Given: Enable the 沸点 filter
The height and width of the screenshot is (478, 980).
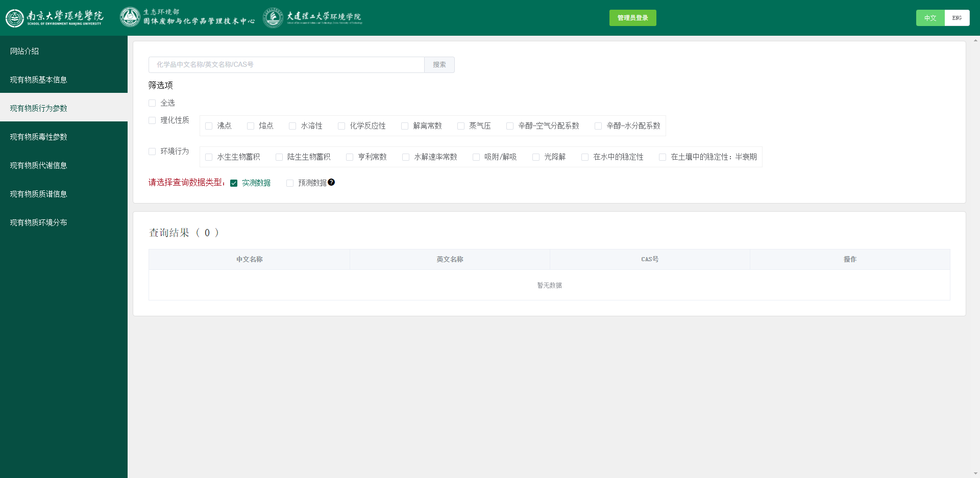Looking at the screenshot, I should tap(209, 126).
